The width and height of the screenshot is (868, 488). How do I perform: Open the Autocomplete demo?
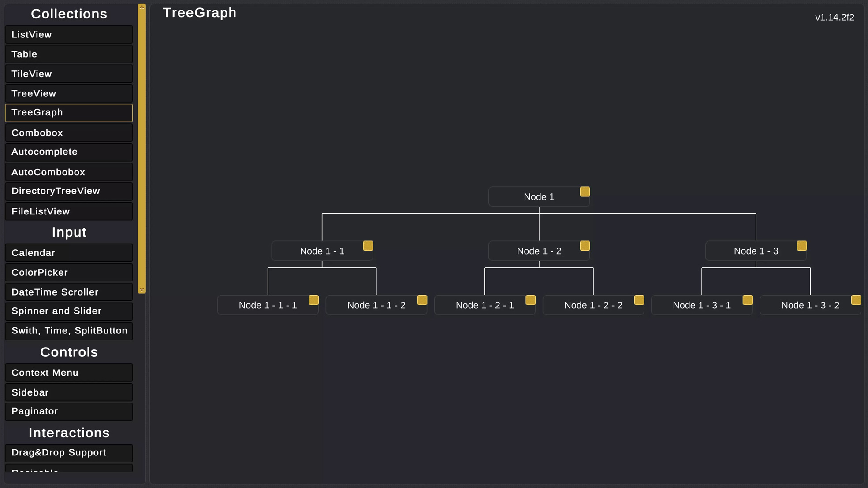69,152
